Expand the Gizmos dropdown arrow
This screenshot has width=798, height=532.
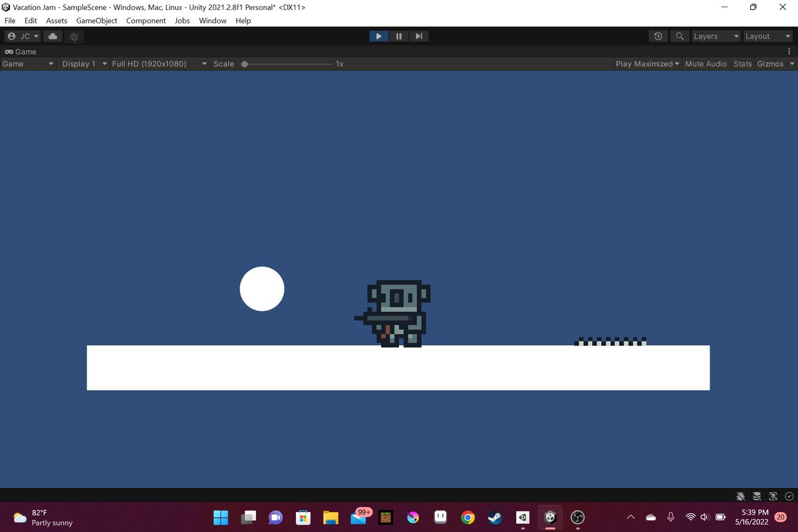point(791,64)
